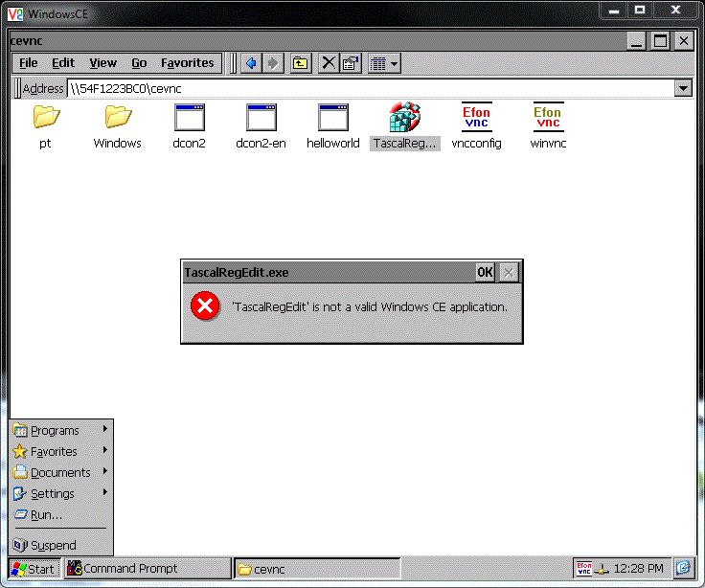The image size is (705, 588).
Task: Open the Edit menu
Action: tap(63, 63)
